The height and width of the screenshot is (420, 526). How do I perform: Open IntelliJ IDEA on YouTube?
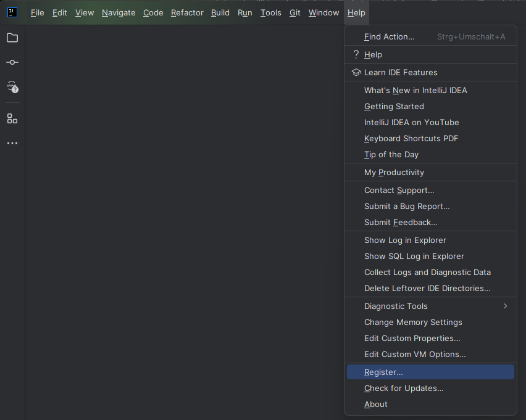pos(430,123)
